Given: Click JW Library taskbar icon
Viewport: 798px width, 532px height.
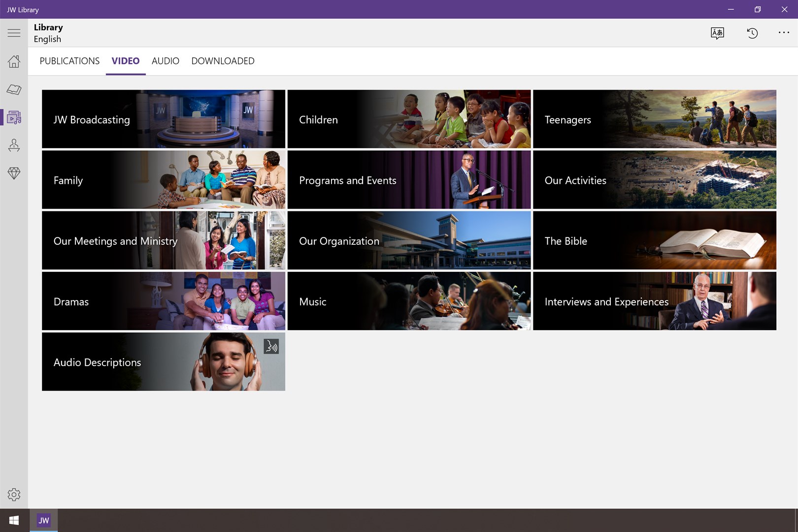Looking at the screenshot, I should pos(44,520).
